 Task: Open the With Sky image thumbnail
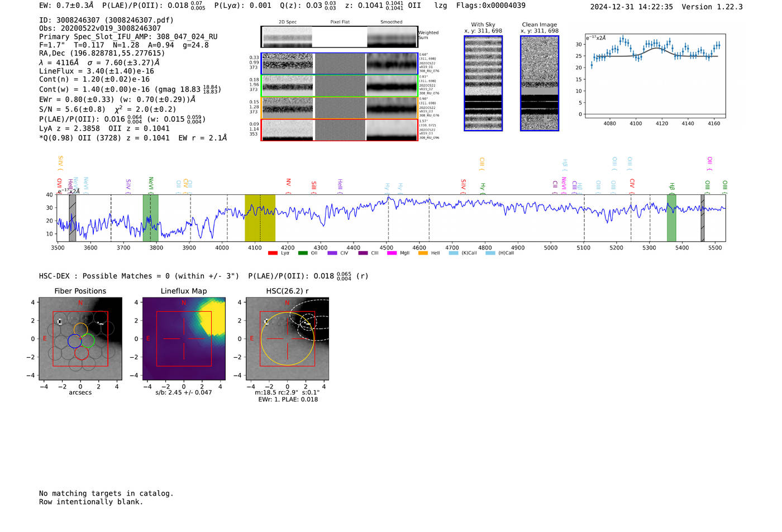pos(483,83)
